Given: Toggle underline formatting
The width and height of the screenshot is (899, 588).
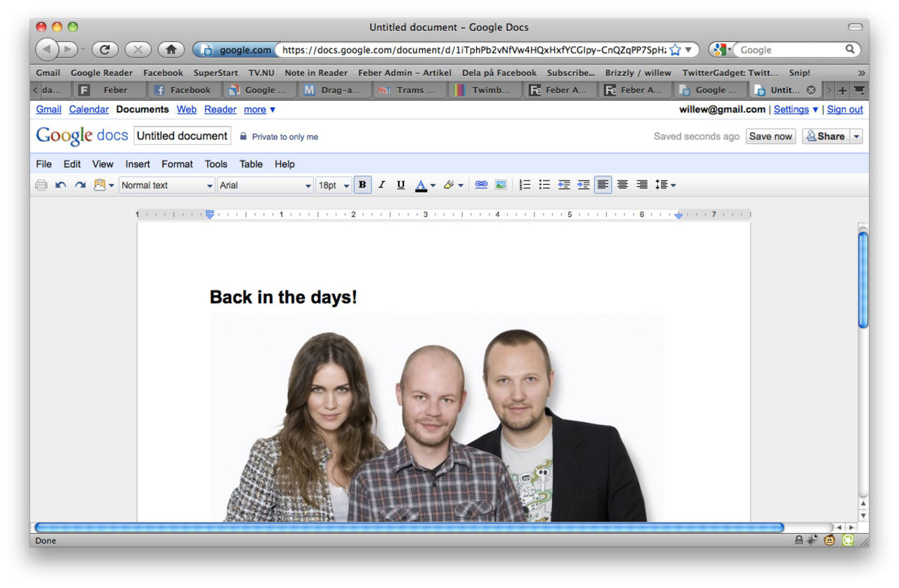Looking at the screenshot, I should [x=400, y=185].
